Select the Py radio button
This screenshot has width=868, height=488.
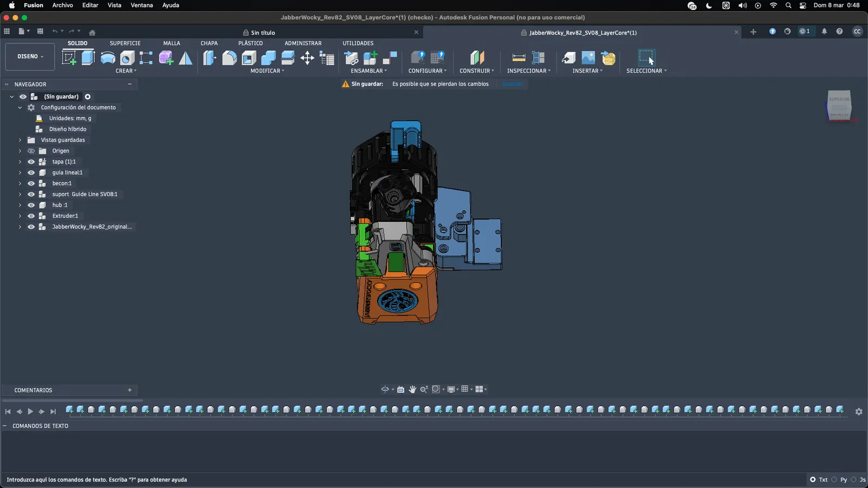(834, 479)
